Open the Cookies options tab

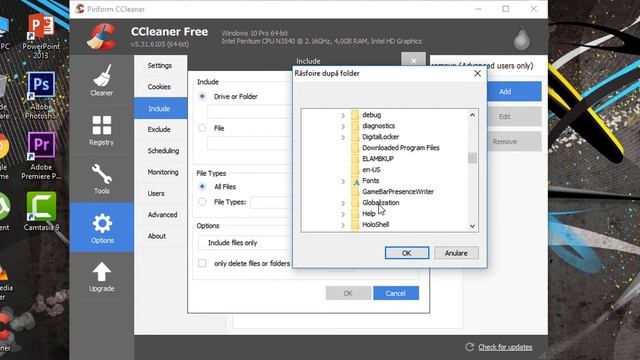[x=160, y=87]
